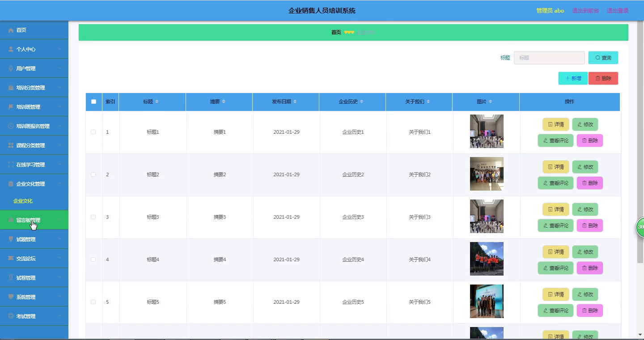This screenshot has height=340, width=644.
Task: Click the 2021-01-29 date in row 3
Action: pos(286,217)
